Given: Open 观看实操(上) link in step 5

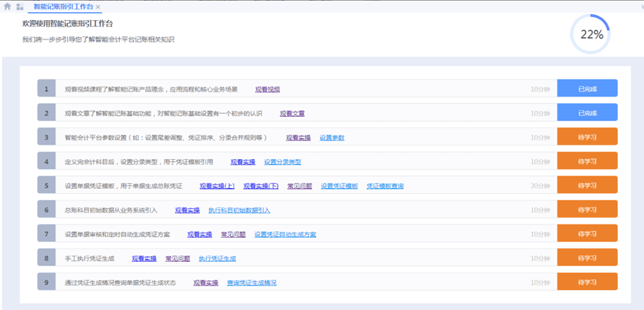Looking at the screenshot, I should click(217, 186).
